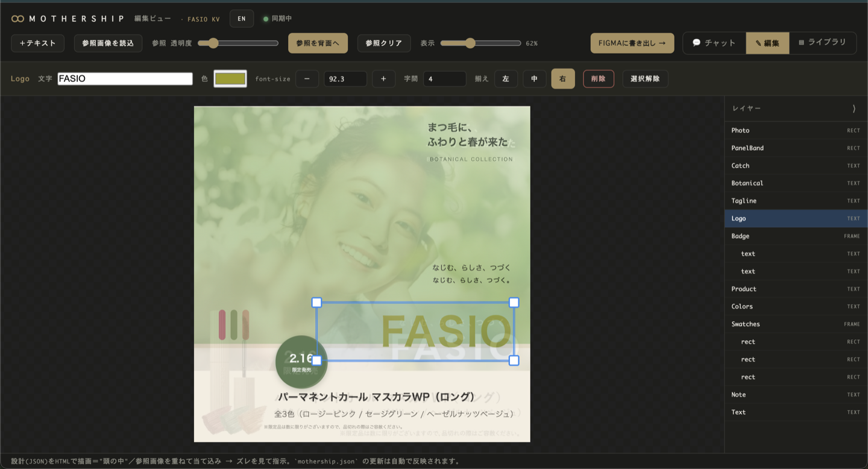Image resolution: width=868 pixels, height=469 pixels.
Task: Deselect using the 選択解除 button
Action: (x=645, y=79)
